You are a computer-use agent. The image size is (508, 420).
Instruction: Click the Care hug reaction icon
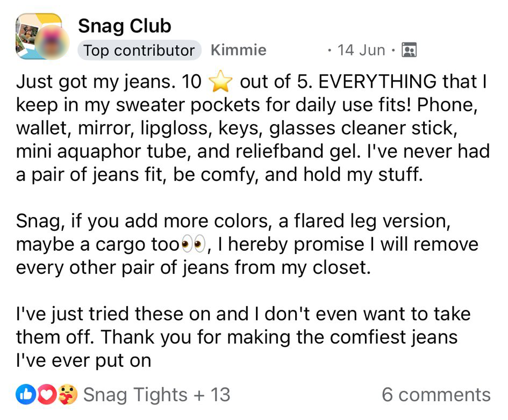[66, 395]
